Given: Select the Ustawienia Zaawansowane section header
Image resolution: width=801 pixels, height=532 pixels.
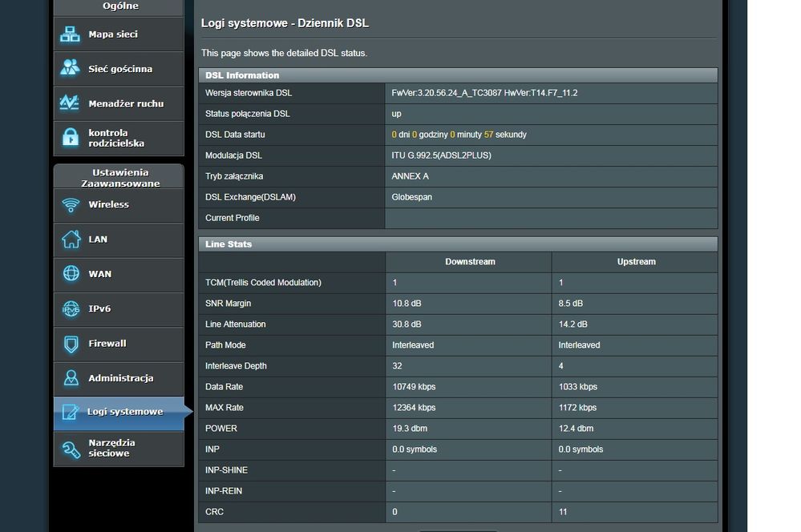Looking at the screenshot, I should coord(119,177).
